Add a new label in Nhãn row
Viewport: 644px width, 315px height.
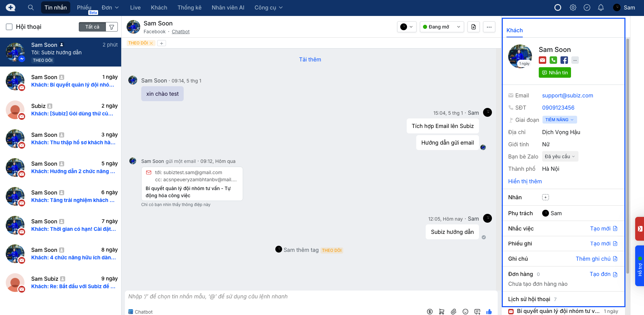coord(545,197)
